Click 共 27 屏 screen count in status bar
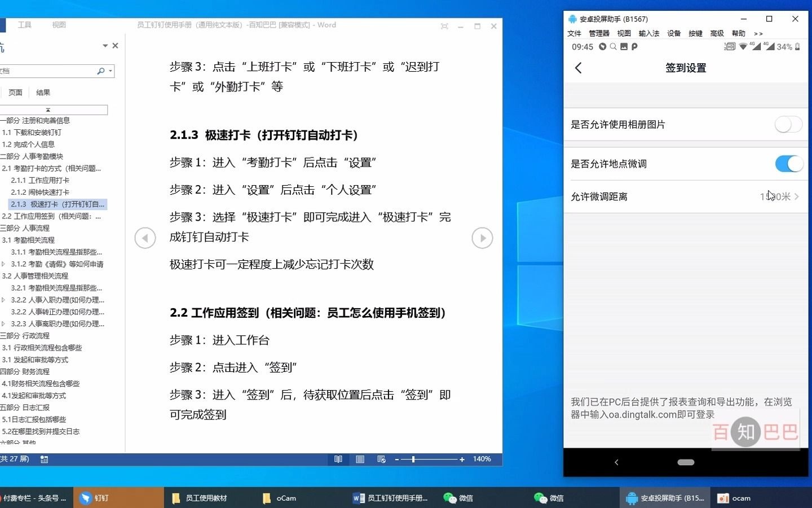The height and width of the screenshot is (508, 812). click(x=15, y=459)
